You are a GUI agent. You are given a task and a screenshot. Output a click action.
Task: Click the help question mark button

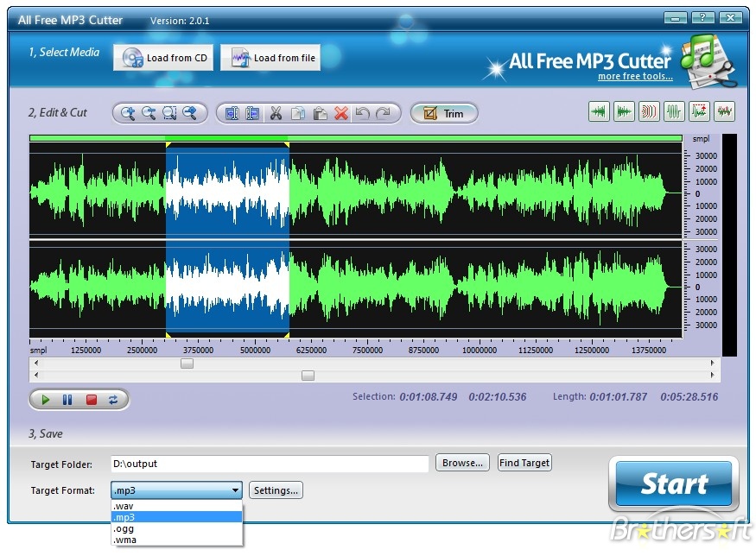point(702,18)
